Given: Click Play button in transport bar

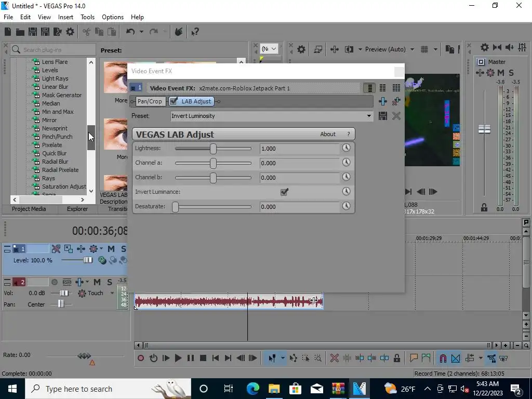Looking at the screenshot, I should pyautogui.click(x=178, y=358).
